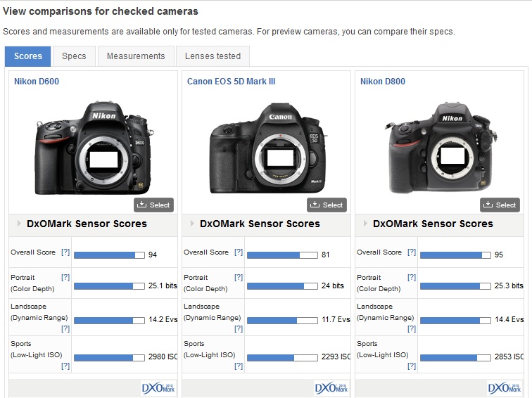Click the 25.1 bits color depth value
532x398 pixels.
(163, 285)
